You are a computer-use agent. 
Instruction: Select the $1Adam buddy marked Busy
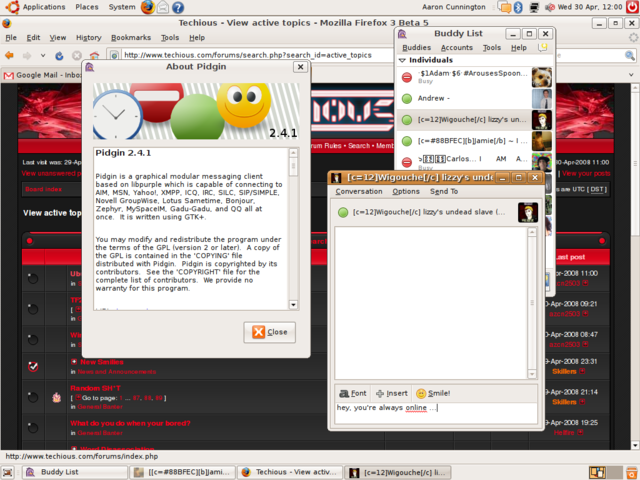[x=475, y=77]
